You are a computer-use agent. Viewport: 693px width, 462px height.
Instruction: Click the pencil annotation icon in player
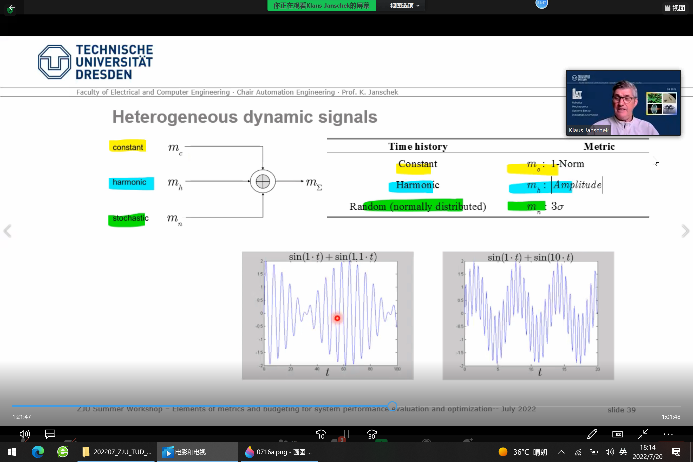point(593,435)
